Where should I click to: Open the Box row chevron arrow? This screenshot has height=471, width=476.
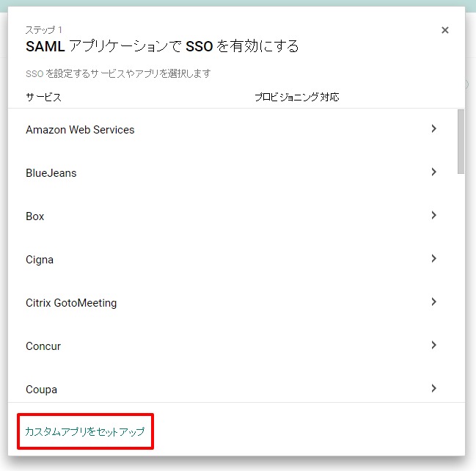point(433,215)
